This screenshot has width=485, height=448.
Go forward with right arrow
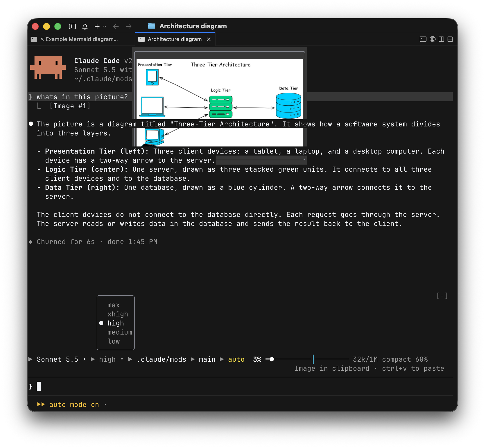click(129, 26)
